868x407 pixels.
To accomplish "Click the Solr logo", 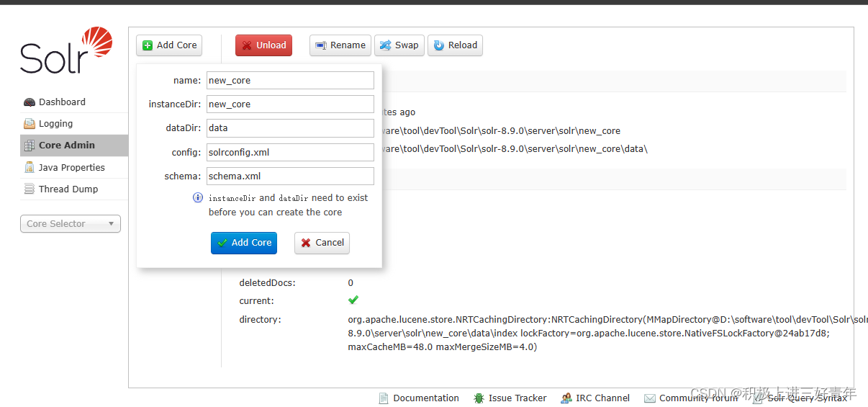I will pos(66,50).
